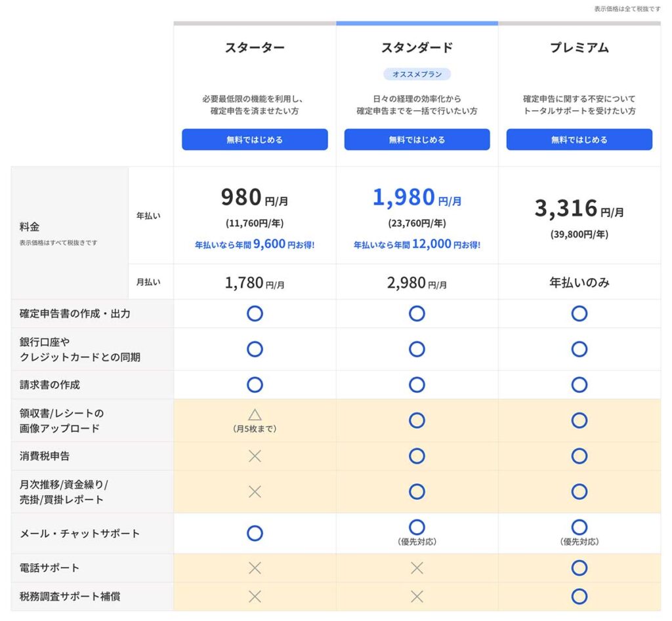Click (優先対応) note in プレミアム column
672x621 pixels.
[579, 542]
